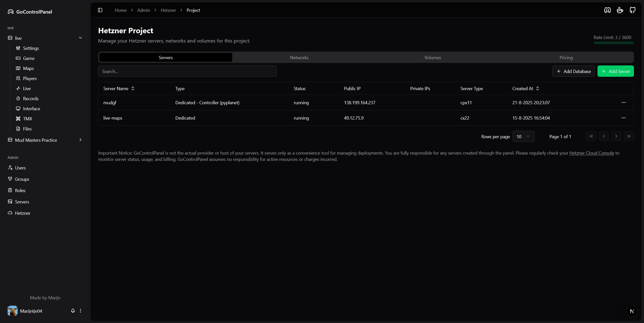
Task: Click the coffee donation icon
Action: (x=620, y=10)
